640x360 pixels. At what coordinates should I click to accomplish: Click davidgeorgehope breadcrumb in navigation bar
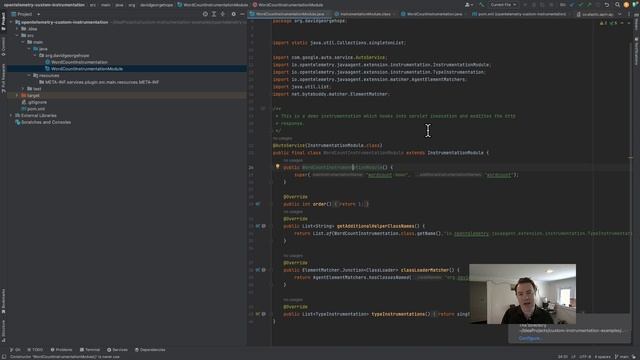point(156,5)
